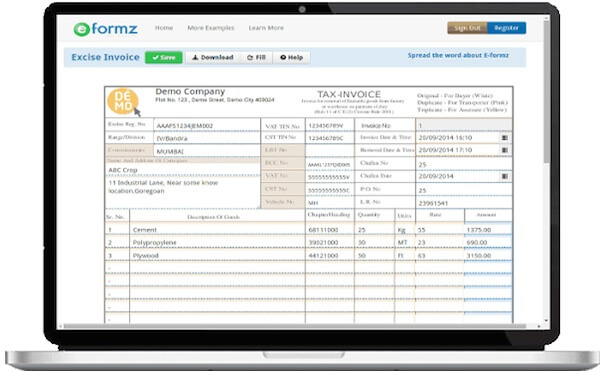Edit the Vehicle No field MH
The height and width of the screenshot is (371, 600).
(329, 203)
